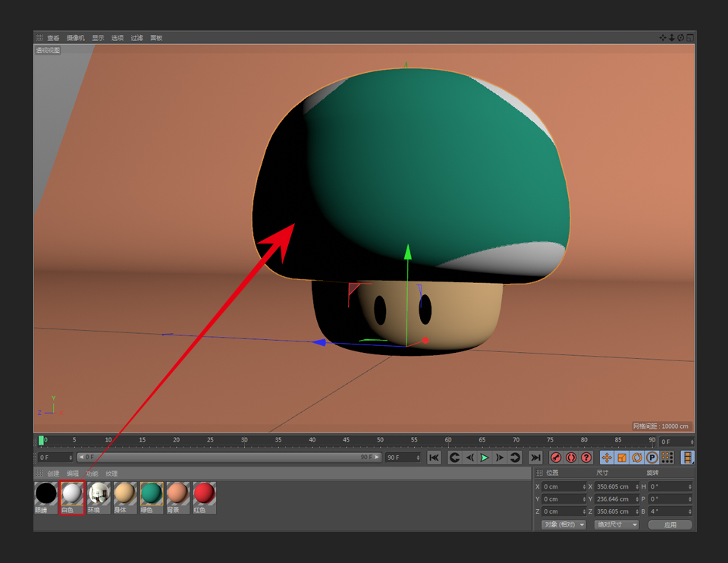Click the 应用 apply button

click(x=670, y=524)
